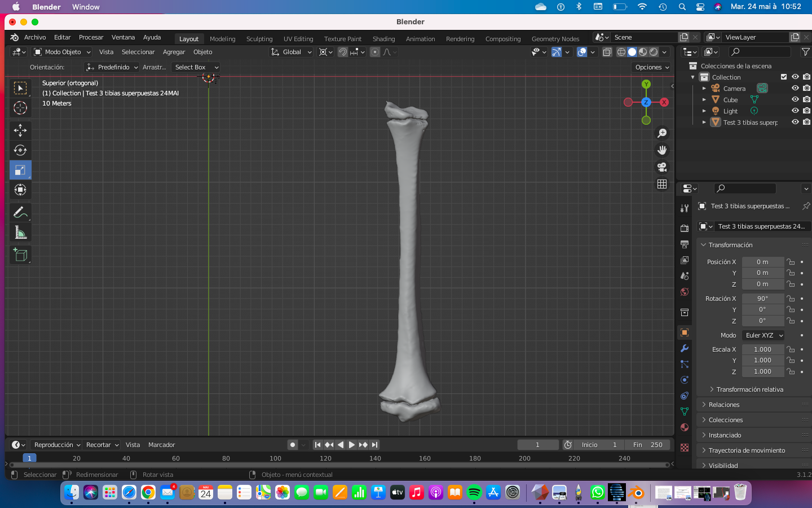Open the Physics properties tab
Image resolution: width=812 pixels, height=508 pixels.
685,380
